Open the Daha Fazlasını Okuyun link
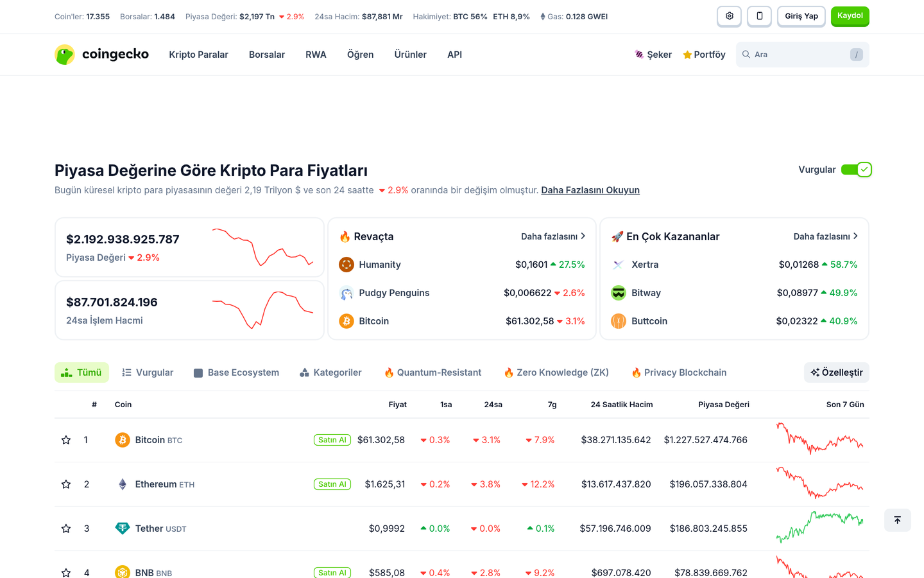The width and height of the screenshot is (924, 578). click(590, 190)
